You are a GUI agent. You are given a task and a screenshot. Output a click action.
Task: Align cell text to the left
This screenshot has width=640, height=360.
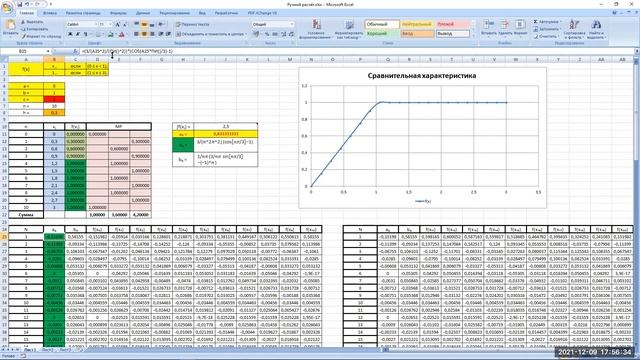point(136,34)
